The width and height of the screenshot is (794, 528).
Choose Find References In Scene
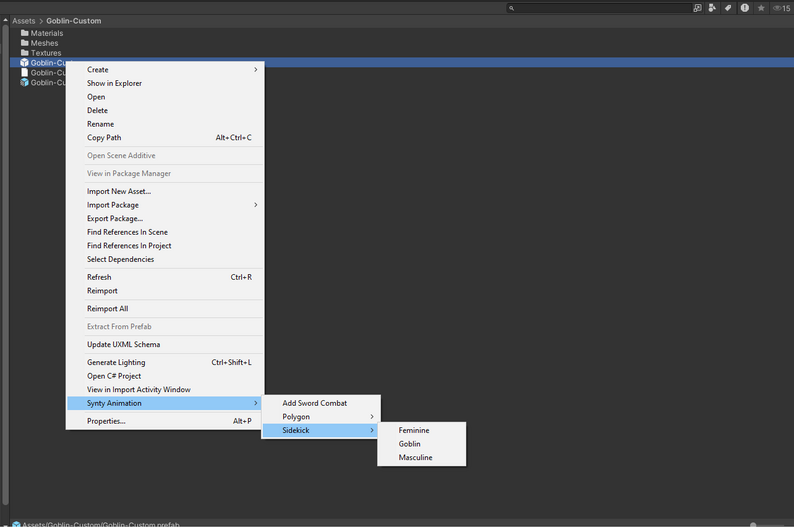coord(165,232)
